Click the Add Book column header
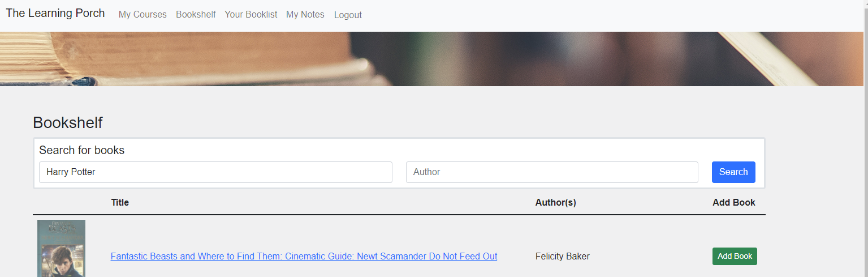This screenshot has width=868, height=277. pos(733,203)
